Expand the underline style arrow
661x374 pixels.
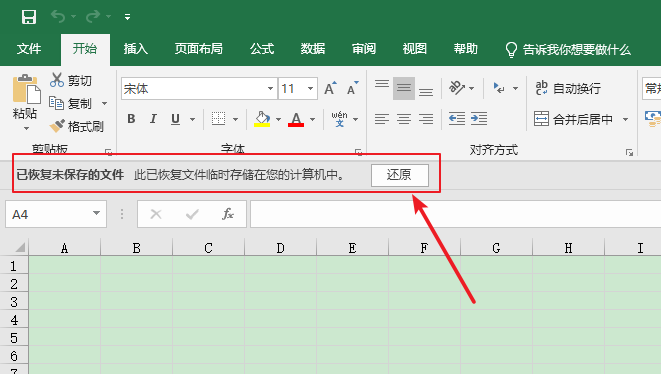[192, 120]
